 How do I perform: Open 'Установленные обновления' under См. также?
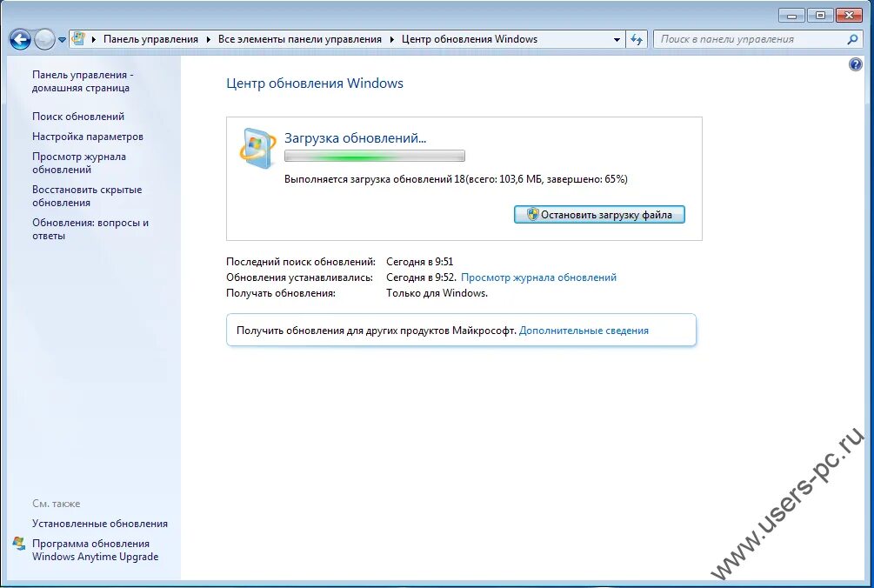(100, 524)
